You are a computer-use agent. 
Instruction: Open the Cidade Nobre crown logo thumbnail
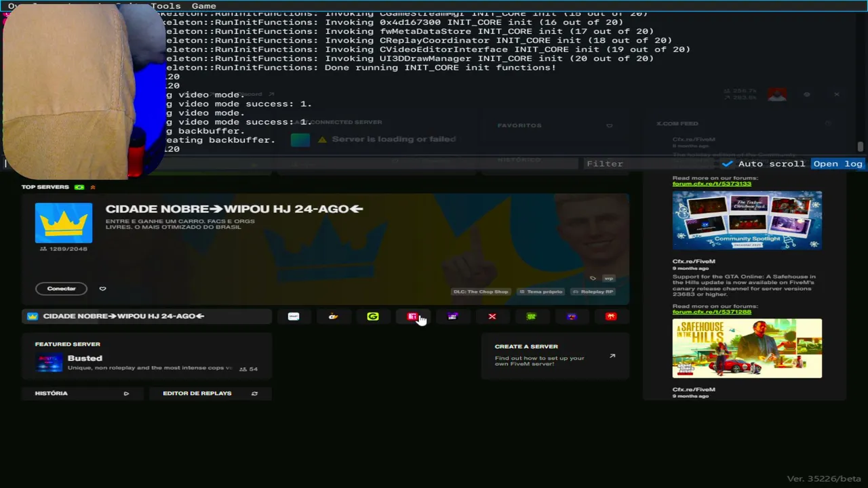(x=64, y=223)
